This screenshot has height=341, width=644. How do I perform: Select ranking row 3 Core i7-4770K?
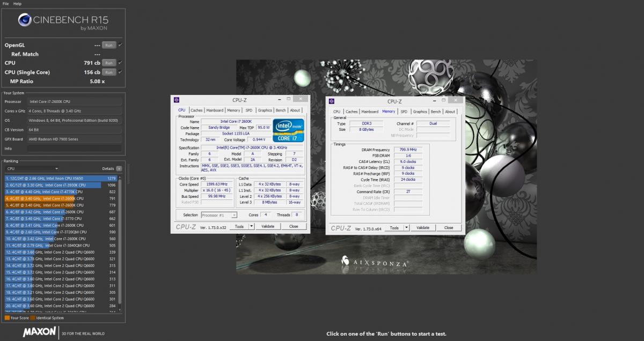pyautogui.click(x=61, y=191)
